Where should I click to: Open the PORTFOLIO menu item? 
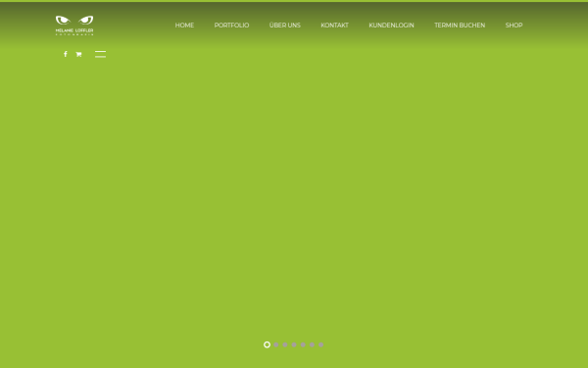pos(231,26)
